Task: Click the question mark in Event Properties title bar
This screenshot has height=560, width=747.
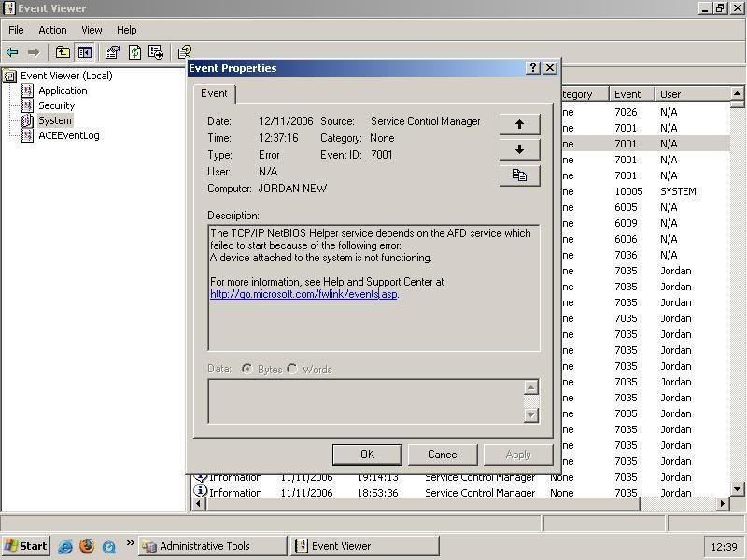Action: [532, 68]
